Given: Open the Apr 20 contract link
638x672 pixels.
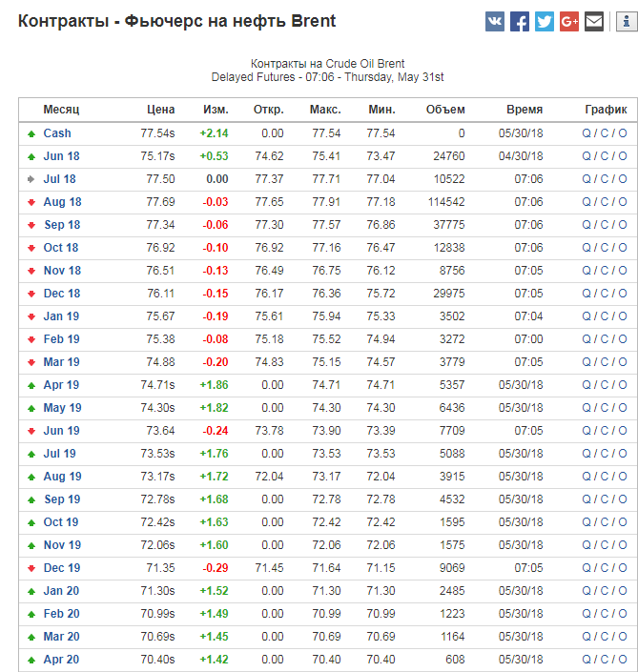Looking at the screenshot, I should click(x=62, y=660).
